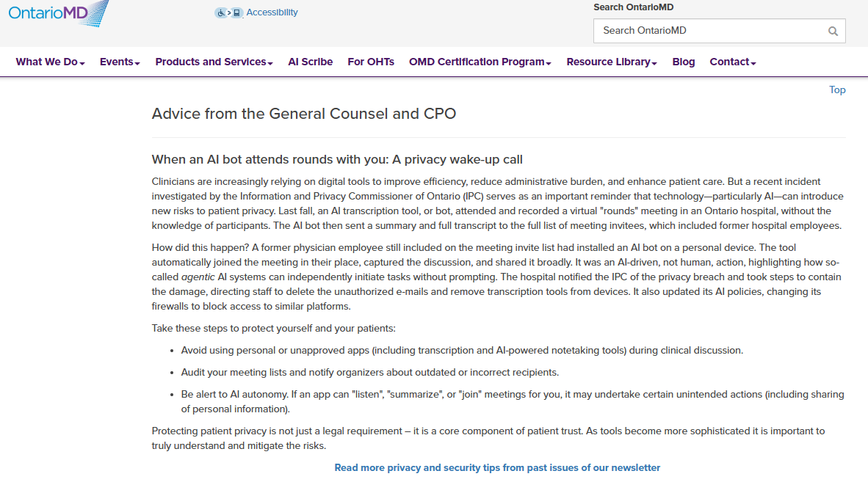Screen dimensions: 868x482
Task: Open the Events dropdown menu
Action: coord(120,62)
